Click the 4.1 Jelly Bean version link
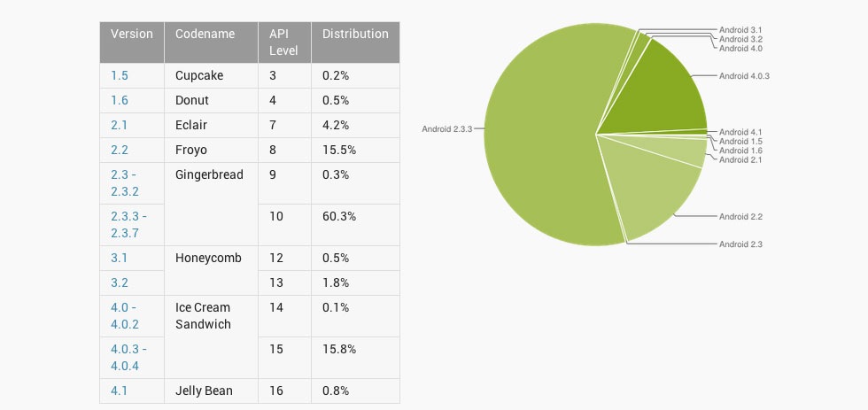The height and width of the screenshot is (410, 868). 119,391
